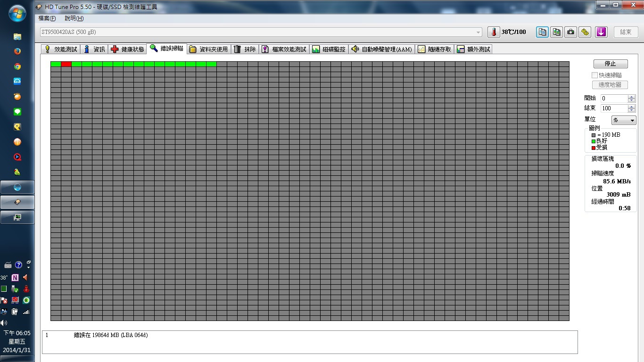
Task: Click the camera save screenshot icon
Action: (x=571, y=32)
